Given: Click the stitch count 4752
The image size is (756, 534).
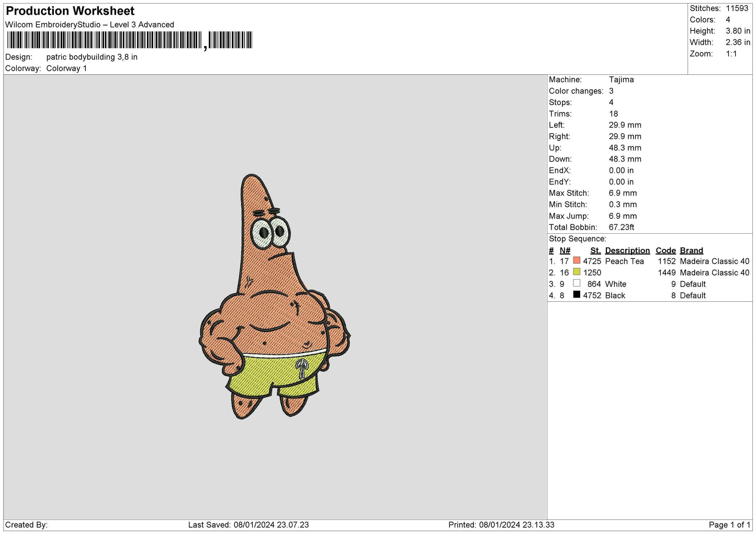Looking at the screenshot, I should click(592, 296).
